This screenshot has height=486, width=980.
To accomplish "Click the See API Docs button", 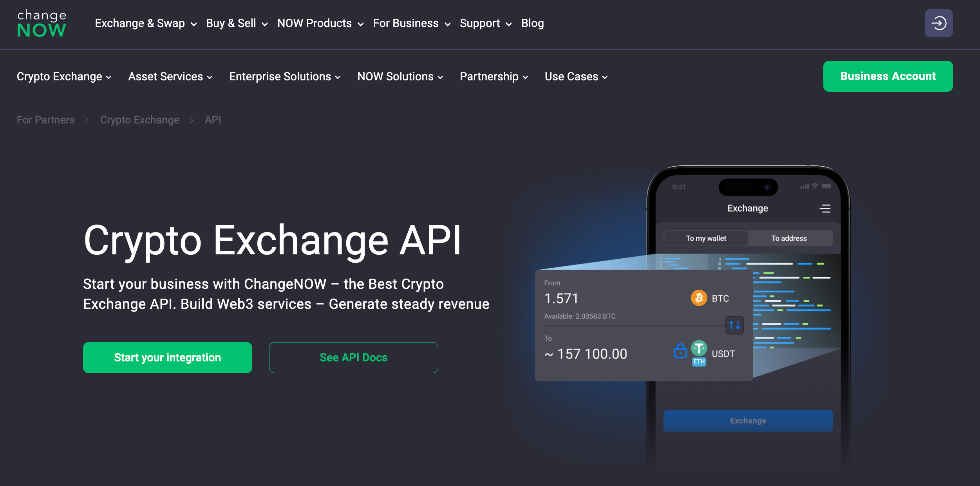I will (354, 357).
